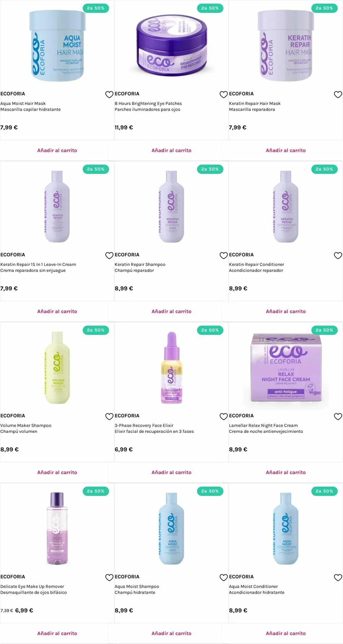Toggle wishlist heart for 8 Hours Brightening Eye Patches
This screenshot has height=644, width=343.
pyautogui.click(x=224, y=95)
